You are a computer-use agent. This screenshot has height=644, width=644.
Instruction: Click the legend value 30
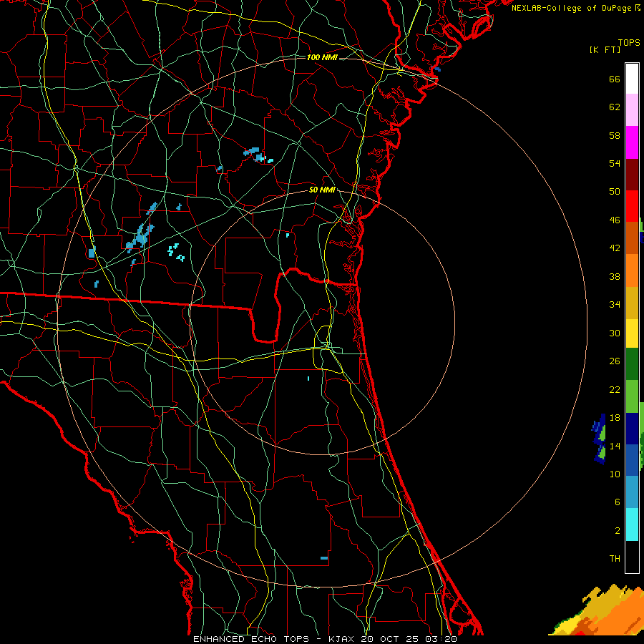[x=615, y=333]
